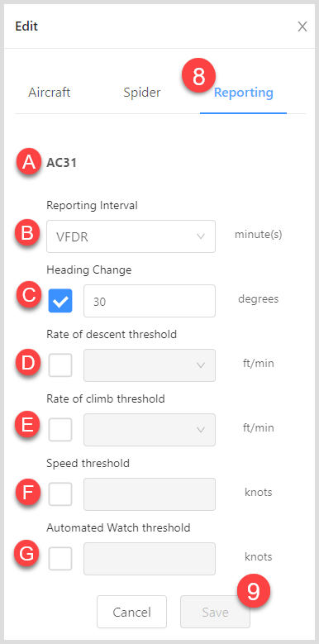Switch to the Spider tab

142,93
